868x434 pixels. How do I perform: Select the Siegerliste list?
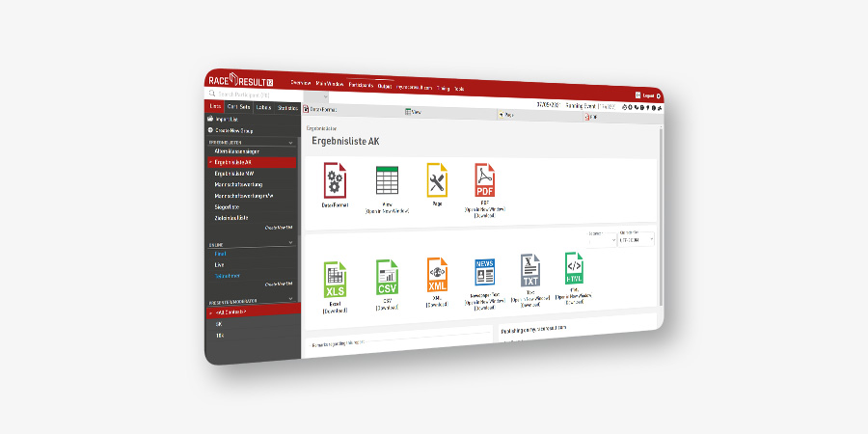click(227, 206)
